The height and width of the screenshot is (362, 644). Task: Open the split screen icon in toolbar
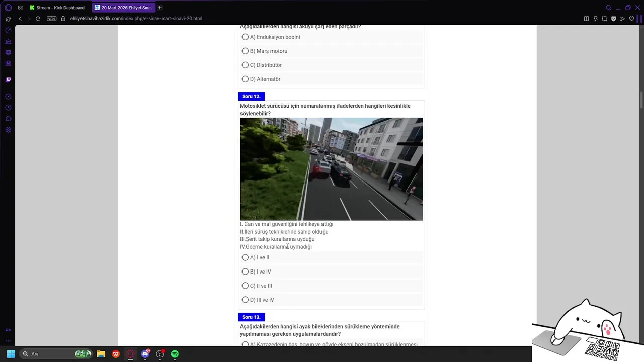pyautogui.click(x=586, y=19)
